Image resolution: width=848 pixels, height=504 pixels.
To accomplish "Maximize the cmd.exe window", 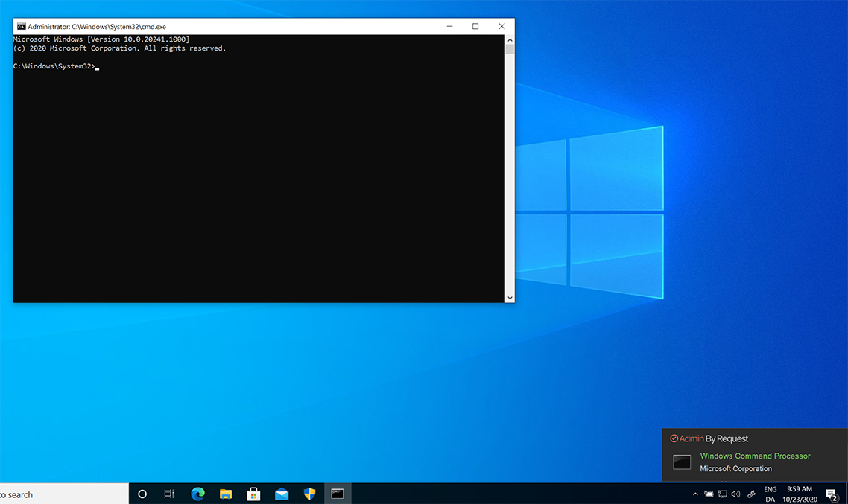I will [x=475, y=27].
